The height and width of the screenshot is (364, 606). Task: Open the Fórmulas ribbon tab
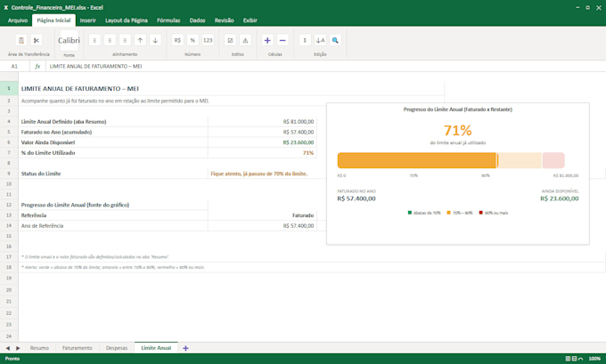coord(168,20)
